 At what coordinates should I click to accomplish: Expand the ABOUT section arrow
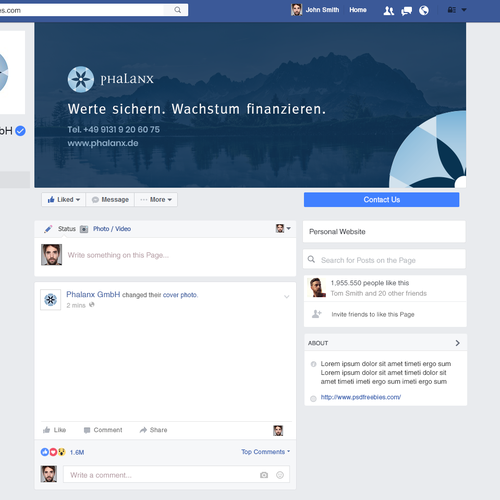[x=457, y=343]
